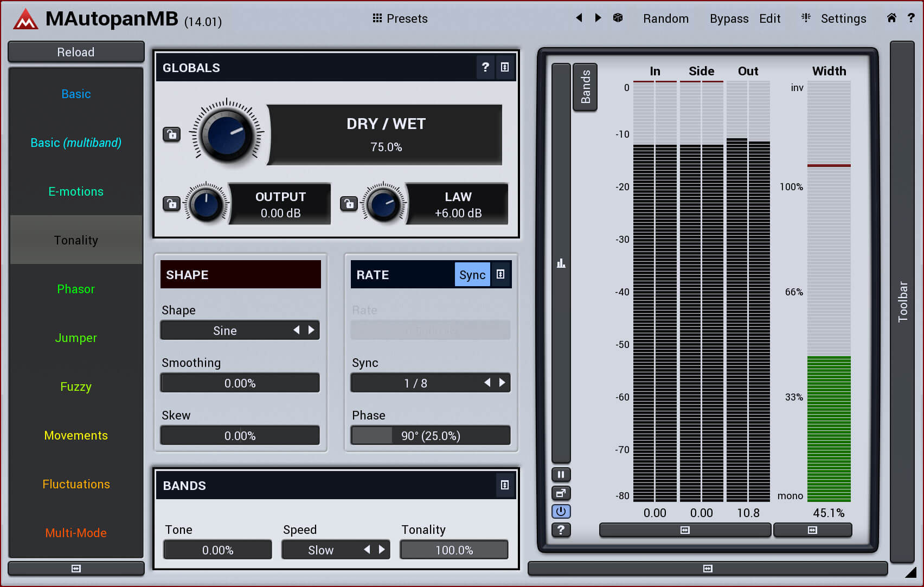Select previous Speed arrow
The height and width of the screenshot is (587, 924).
click(x=367, y=549)
